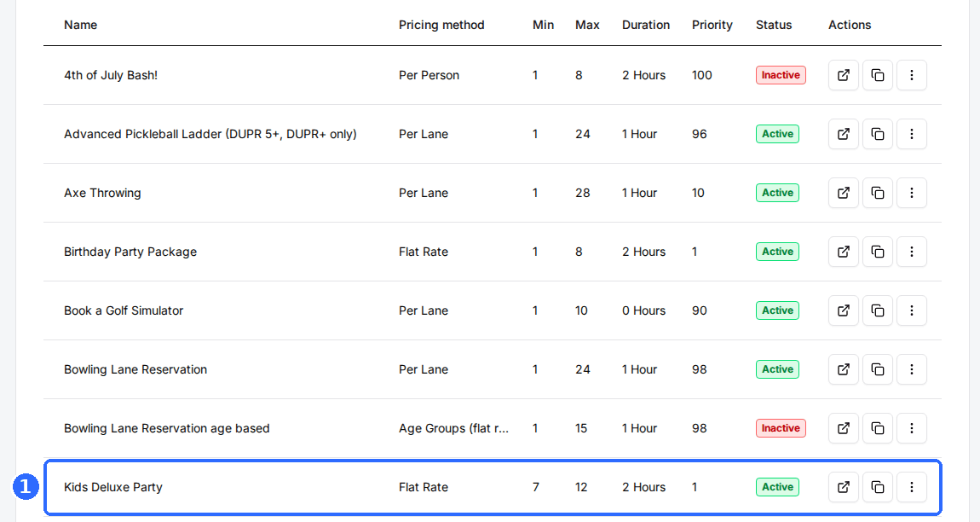Click the Priority column header
This screenshot has height=522, width=980.
(712, 25)
